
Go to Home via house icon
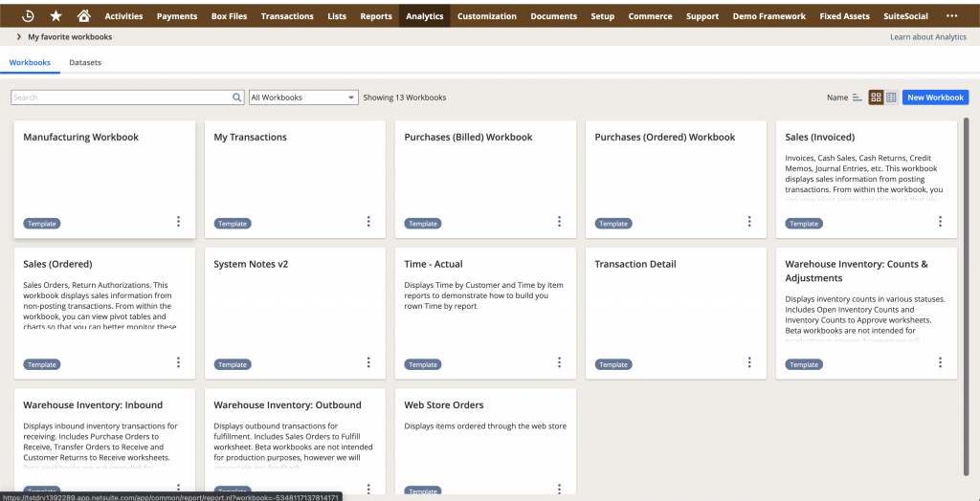[x=83, y=16]
